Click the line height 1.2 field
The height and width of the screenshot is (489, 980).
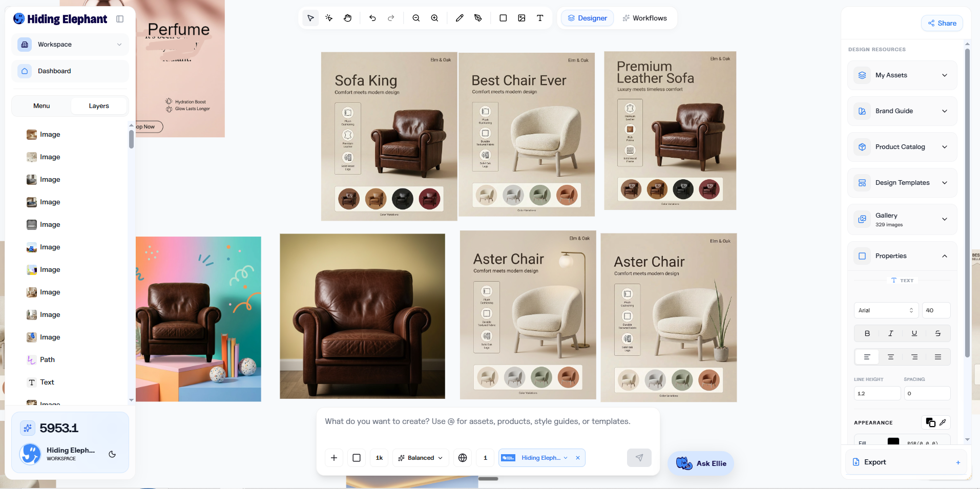[877, 393]
